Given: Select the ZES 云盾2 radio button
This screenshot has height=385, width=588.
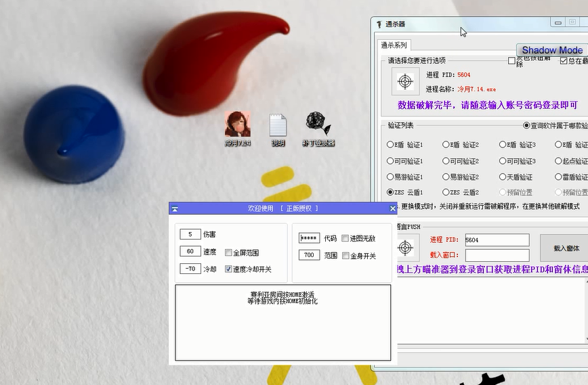Looking at the screenshot, I should pos(446,192).
